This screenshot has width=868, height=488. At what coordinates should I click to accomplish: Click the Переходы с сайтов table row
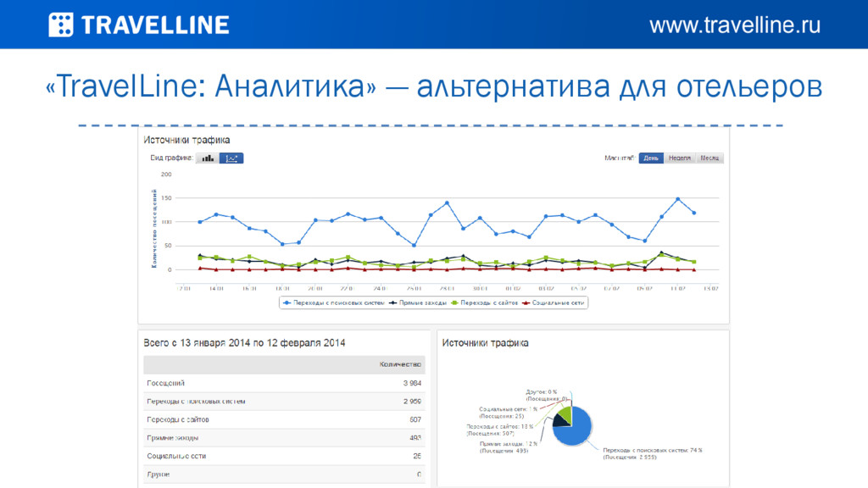284,419
